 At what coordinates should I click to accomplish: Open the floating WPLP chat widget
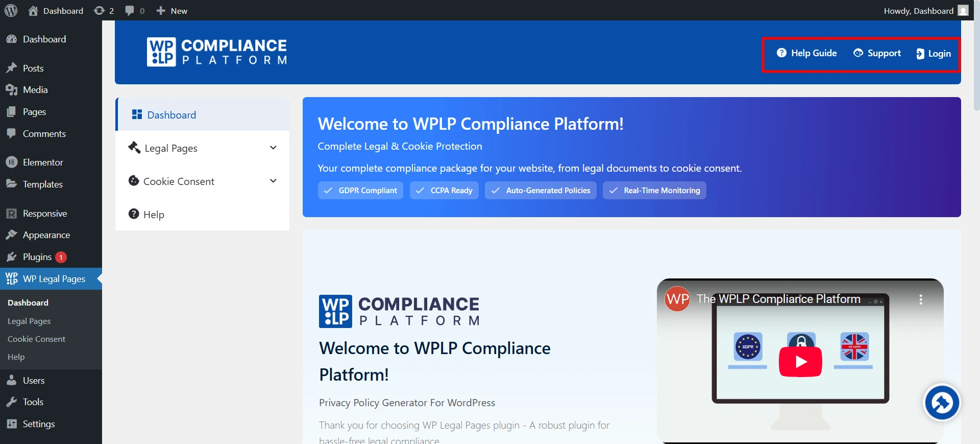(942, 403)
